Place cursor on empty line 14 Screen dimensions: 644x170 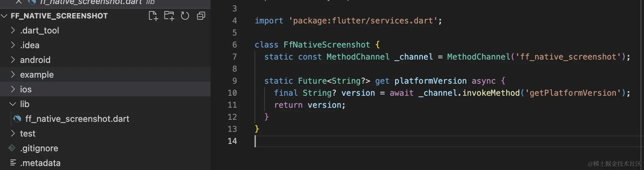(x=301, y=141)
